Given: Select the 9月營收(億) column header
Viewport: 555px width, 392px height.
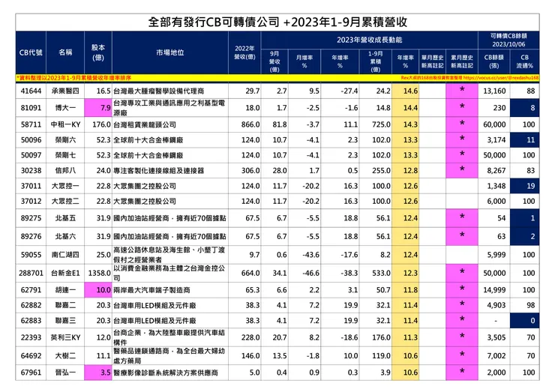Looking at the screenshot, I should [x=274, y=61].
